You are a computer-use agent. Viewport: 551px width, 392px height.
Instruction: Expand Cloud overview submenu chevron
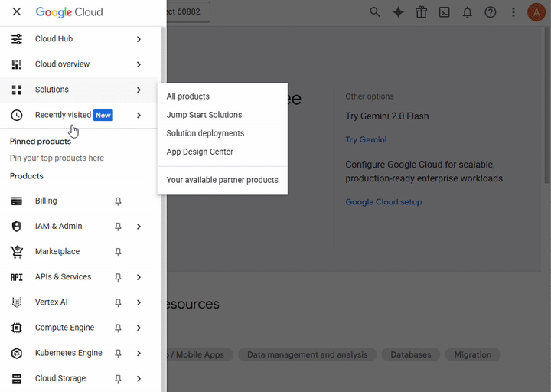coord(139,64)
